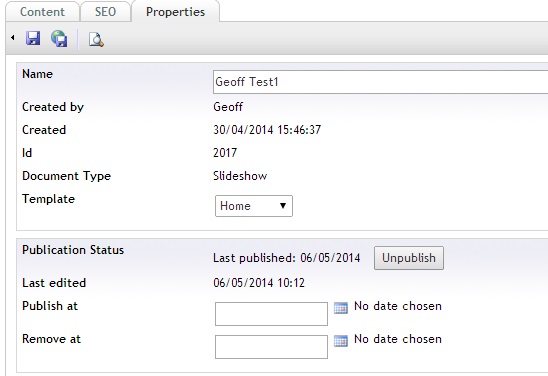The height and width of the screenshot is (376, 548).
Task: Click the Preview page magnifier icon
Action: (96, 39)
